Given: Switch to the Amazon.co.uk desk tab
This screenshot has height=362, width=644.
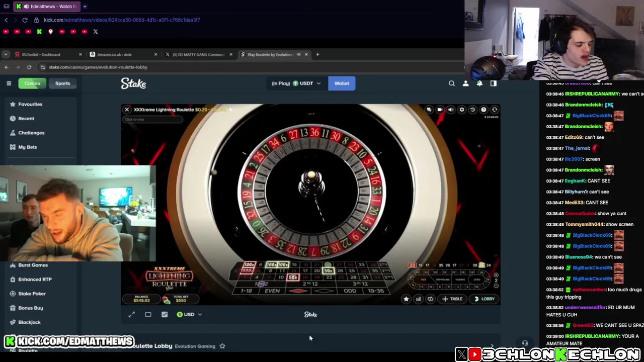Looking at the screenshot, I should (x=122, y=54).
